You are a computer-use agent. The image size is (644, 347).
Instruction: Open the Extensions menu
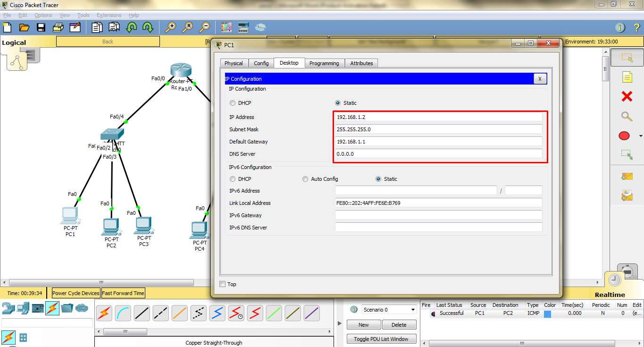coord(109,15)
